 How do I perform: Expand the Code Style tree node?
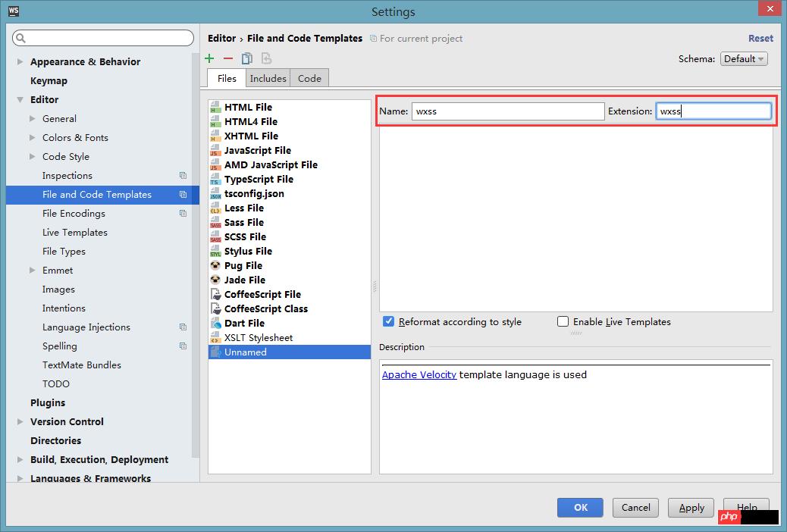pyautogui.click(x=33, y=157)
